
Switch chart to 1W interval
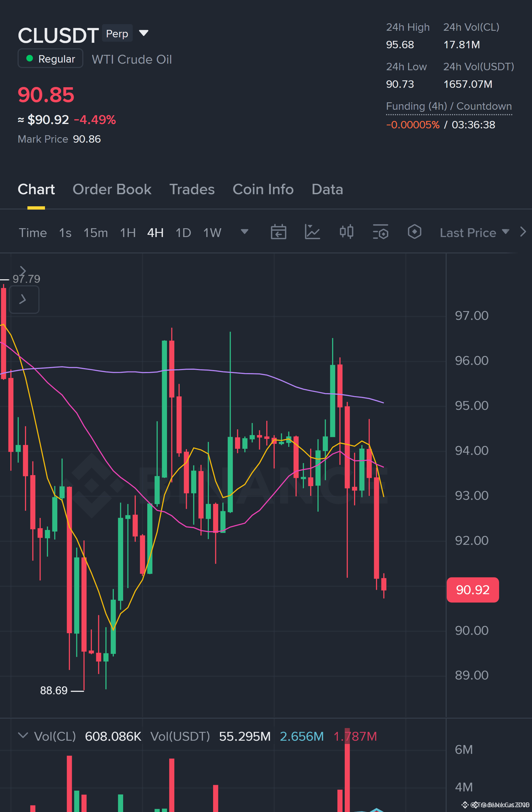click(212, 233)
